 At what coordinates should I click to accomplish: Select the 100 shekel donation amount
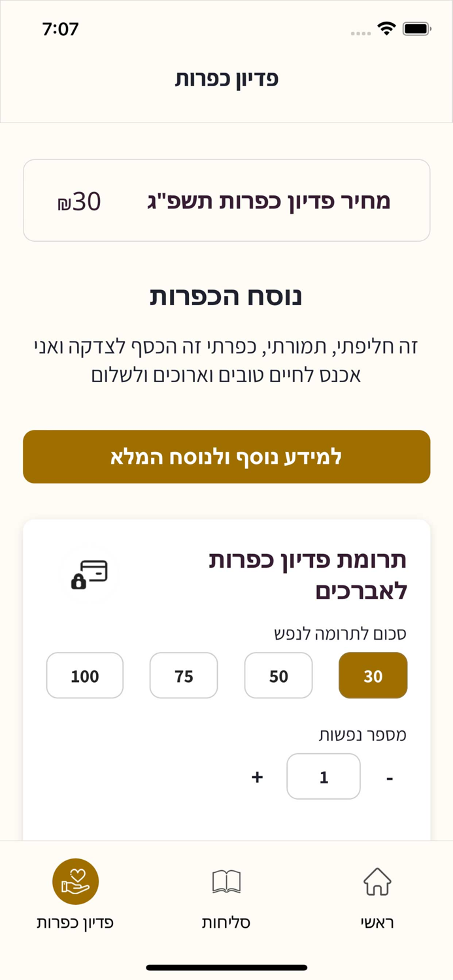84,676
